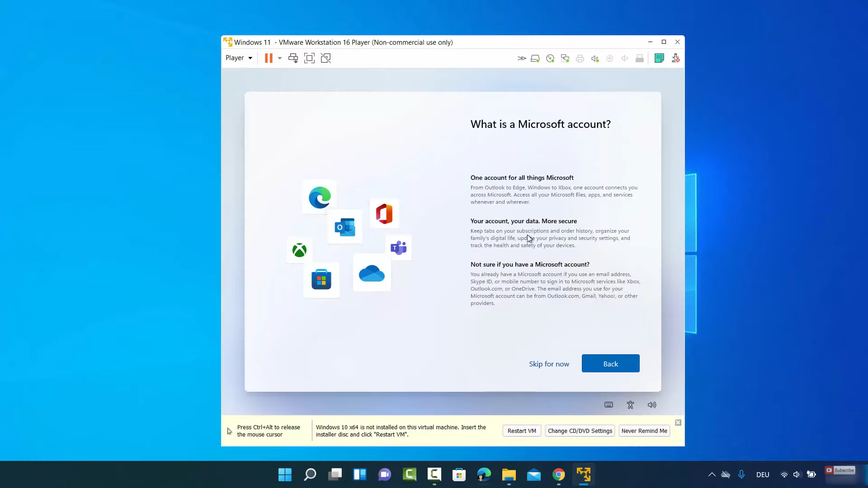Viewport: 868px width, 488px height.
Task: Toggle the setup screen volume icon
Action: 651,405
